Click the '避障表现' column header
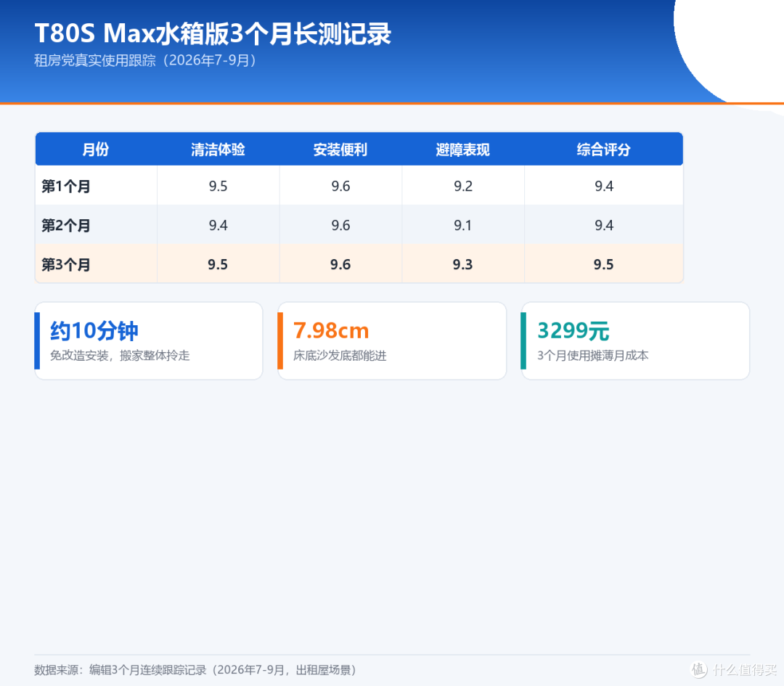784x686 pixels. [463, 150]
